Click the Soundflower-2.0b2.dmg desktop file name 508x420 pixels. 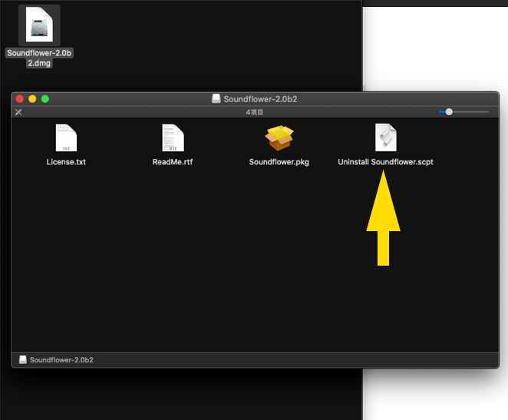(39, 58)
